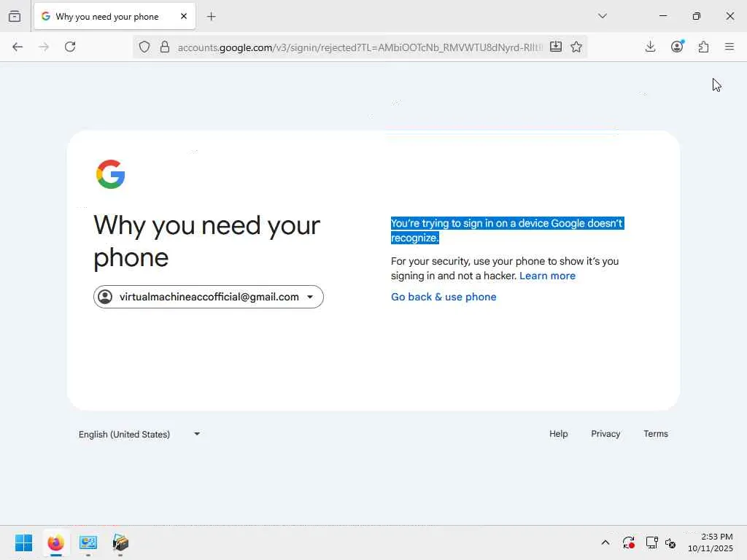Click the 'Why you need your phone' heading
747x560 pixels.
206,241
